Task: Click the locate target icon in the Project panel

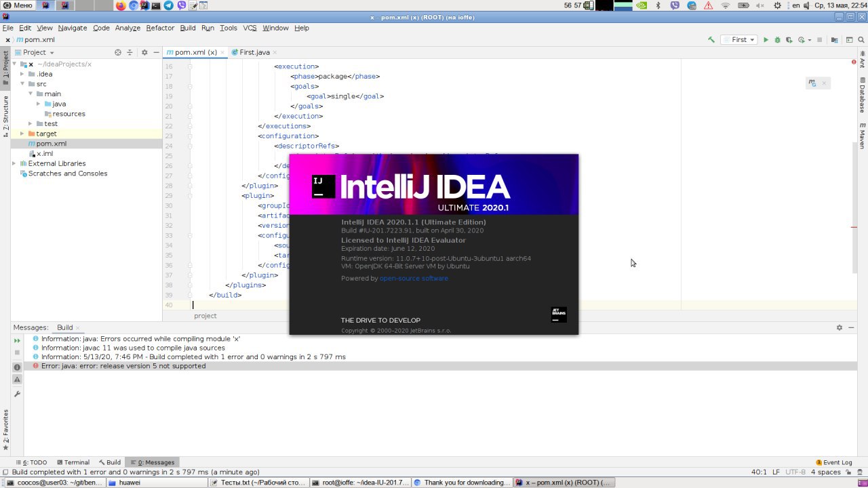Action: (x=117, y=52)
